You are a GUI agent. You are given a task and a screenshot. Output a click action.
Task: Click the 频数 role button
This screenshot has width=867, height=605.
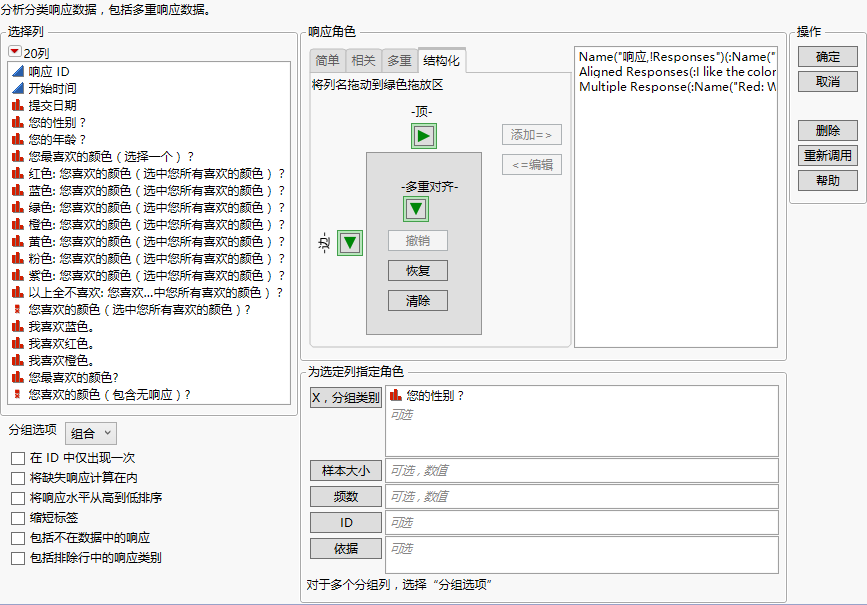pos(346,497)
